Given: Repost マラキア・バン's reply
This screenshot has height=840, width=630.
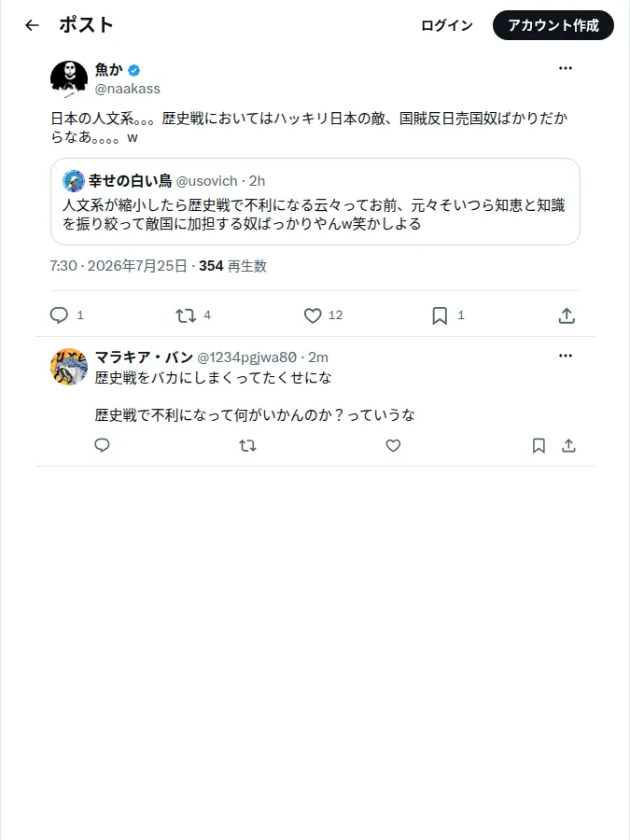Looking at the screenshot, I should (247, 445).
